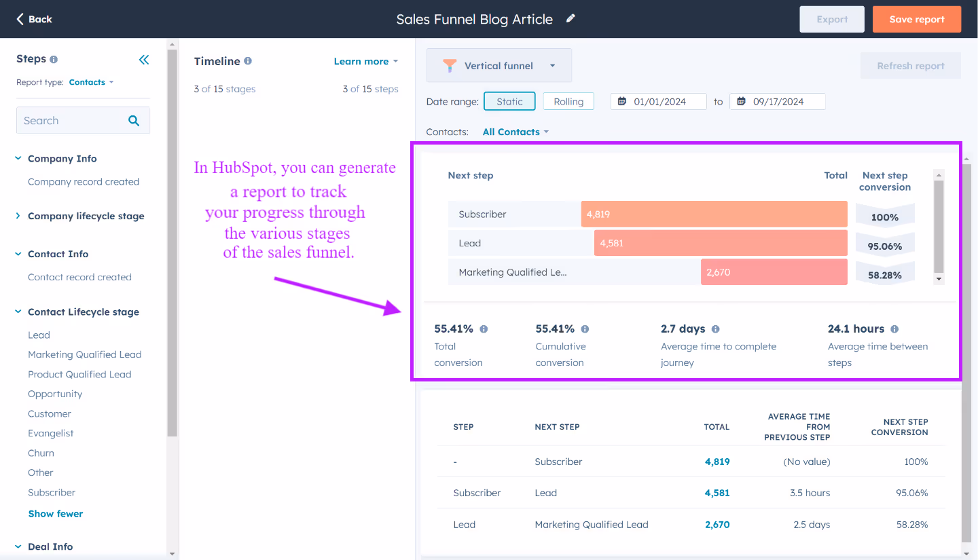Viewport: 978px width, 560px height.
Task: Click the Save report button
Action: tap(916, 19)
